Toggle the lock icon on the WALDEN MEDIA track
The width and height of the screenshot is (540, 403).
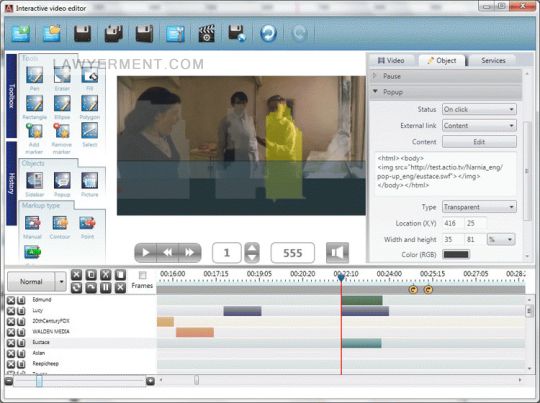(21, 332)
